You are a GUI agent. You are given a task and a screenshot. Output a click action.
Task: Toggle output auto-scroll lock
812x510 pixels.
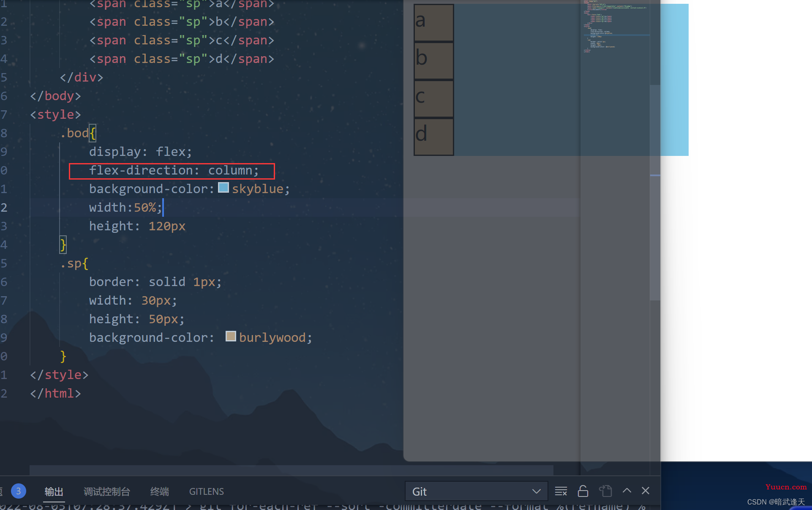[x=583, y=491]
